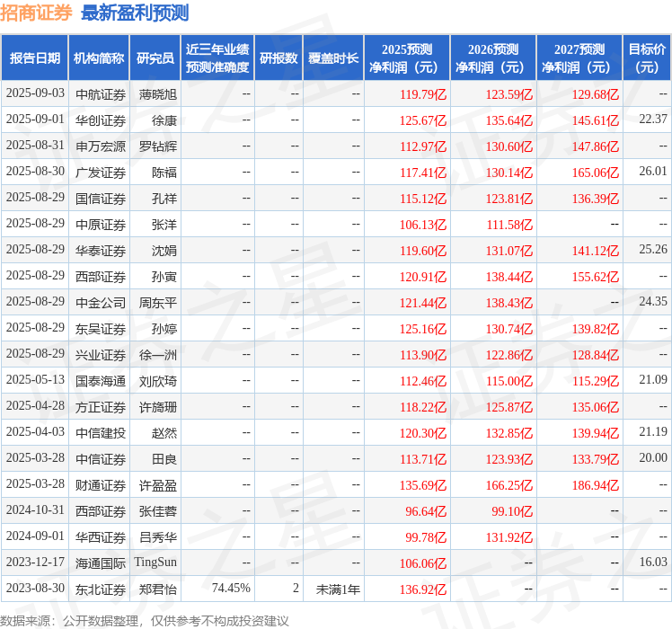Click the 数据来源 footnote text

tap(145, 621)
